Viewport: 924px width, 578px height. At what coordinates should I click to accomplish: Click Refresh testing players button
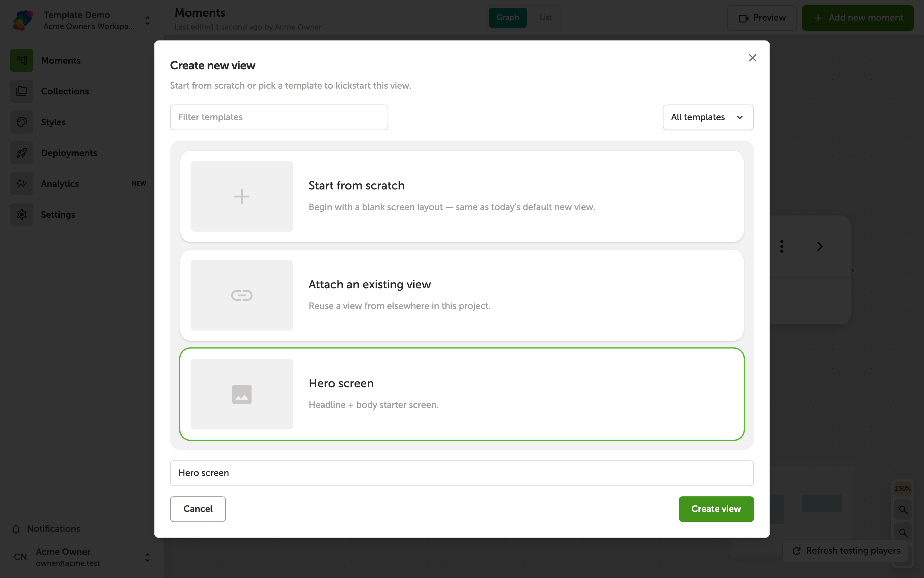845,551
